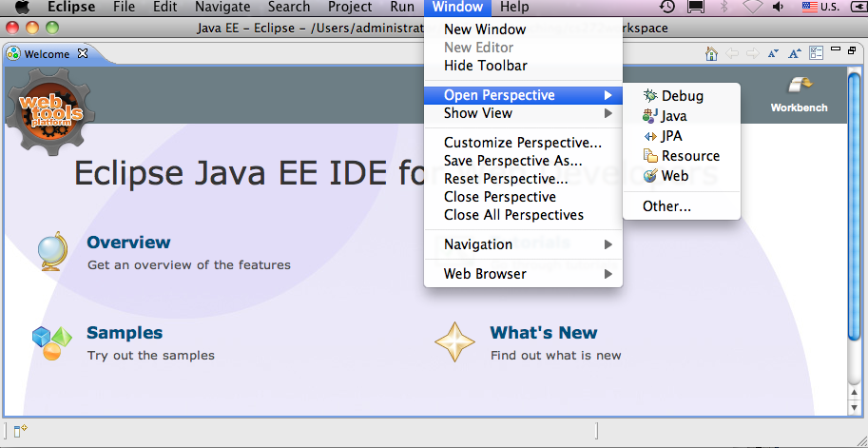Open the Samples link
Screen dimensions: 868x448
[125, 333]
